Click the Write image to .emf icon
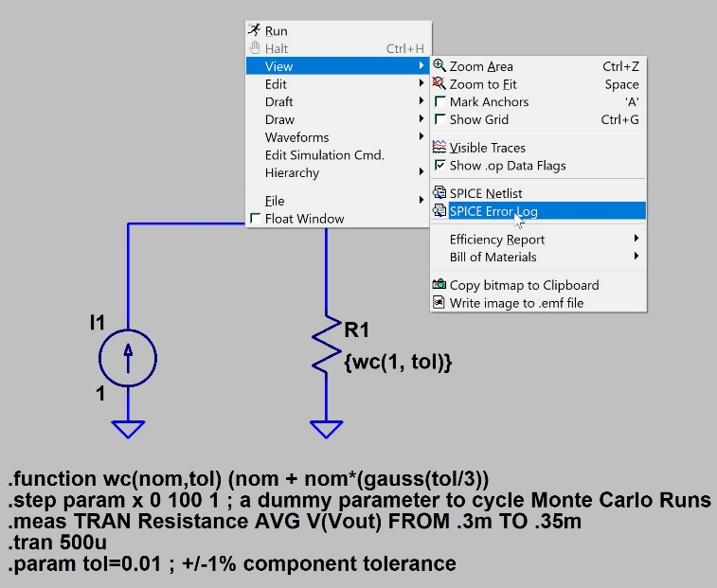This screenshot has height=588, width=717. [439, 303]
